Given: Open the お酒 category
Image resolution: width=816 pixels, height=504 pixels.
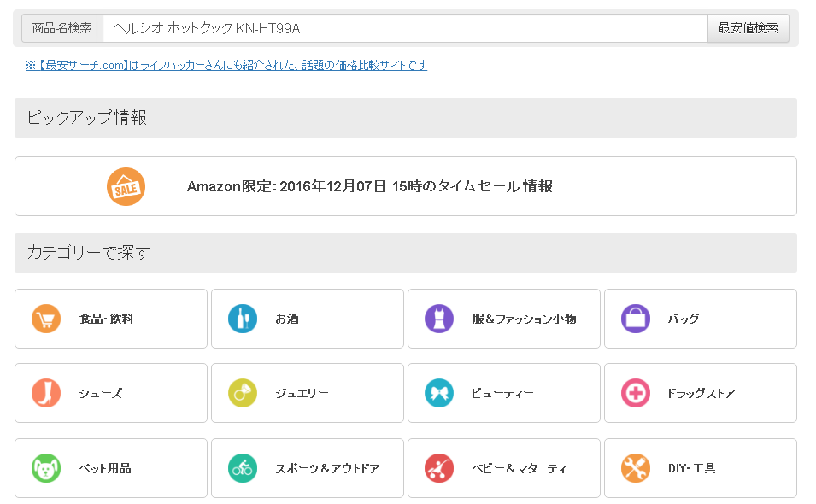Looking at the screenshot, I should point(308,319).
